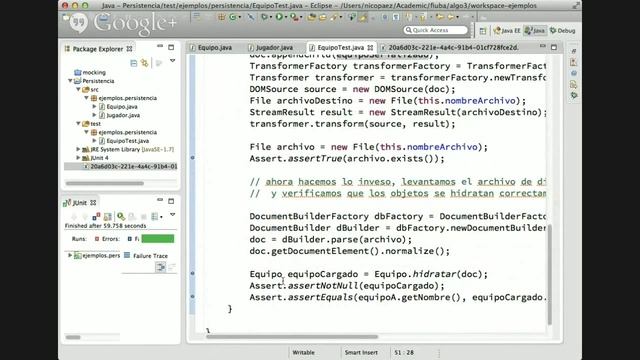Expand the ejemplos.pers JUnit test node
This screenshot has height=360, width=640.
pos(70,255)
